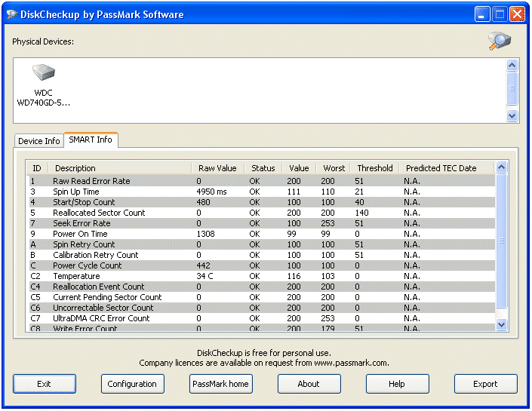This screenshot has width=532, height=411.
Task: Minimize the DiskCheckup window
Action: tap(481, 14)
